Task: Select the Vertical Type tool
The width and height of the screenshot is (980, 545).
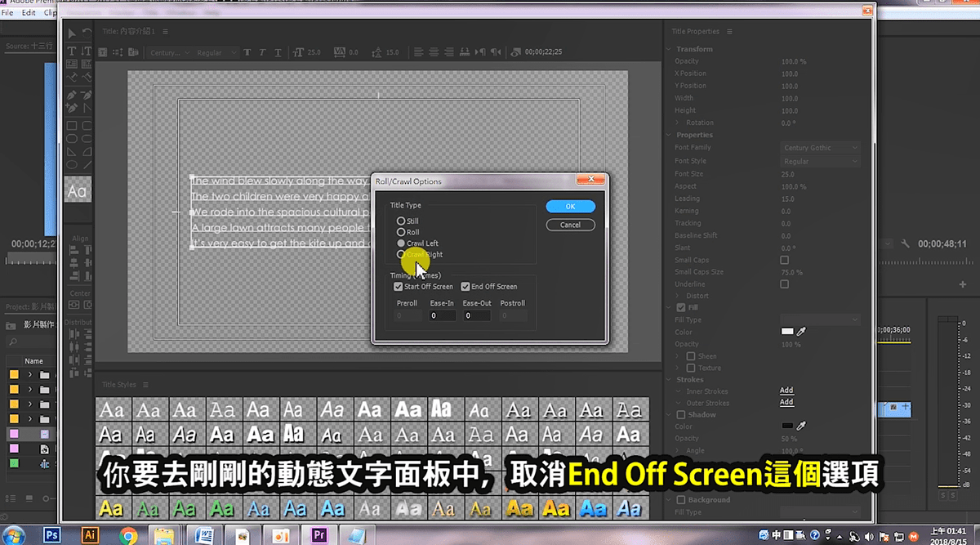Action: (x=86, y=51)
